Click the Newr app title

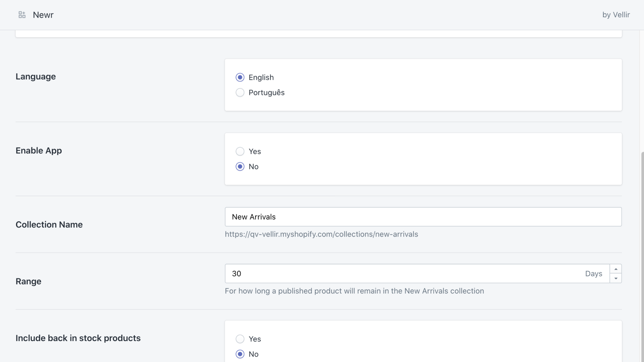tap(43, 15)
